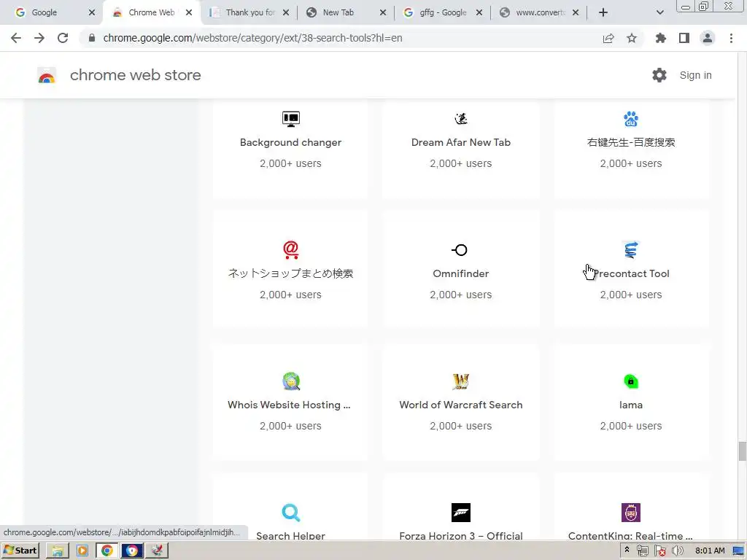747x560 pixels.
Task: Open a new browser tab with plus
Action: click(x=603, y=13)
